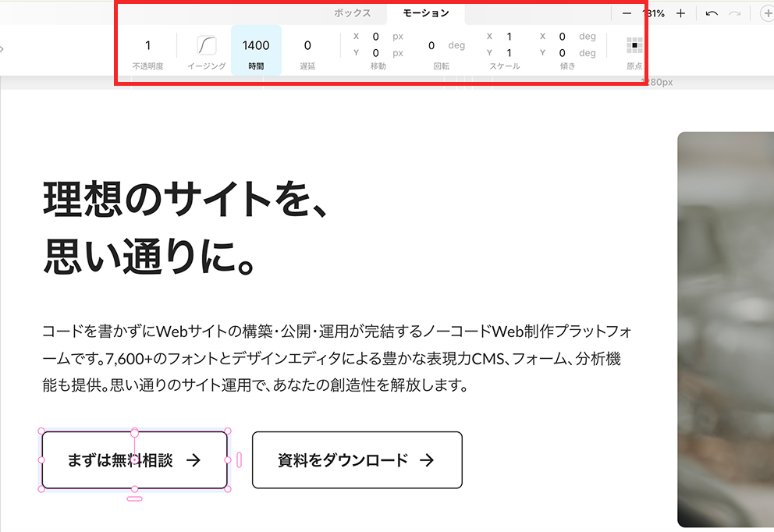Click the 回転 degree value field
This screenshot has width=774, height=532.
[431, 46]
